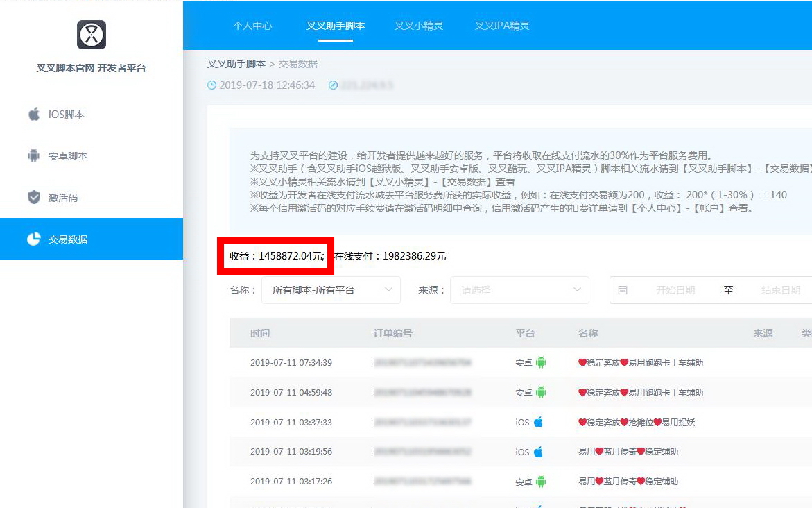
Task: Open the 所有脚本-所有平台 name dropdown
Action: (x=331, y=290)
